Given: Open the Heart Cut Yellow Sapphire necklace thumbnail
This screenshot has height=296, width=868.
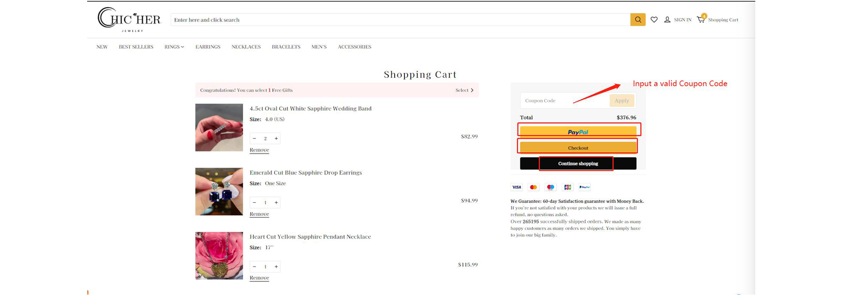Looking at the screenshot, I should pos(219,255).
